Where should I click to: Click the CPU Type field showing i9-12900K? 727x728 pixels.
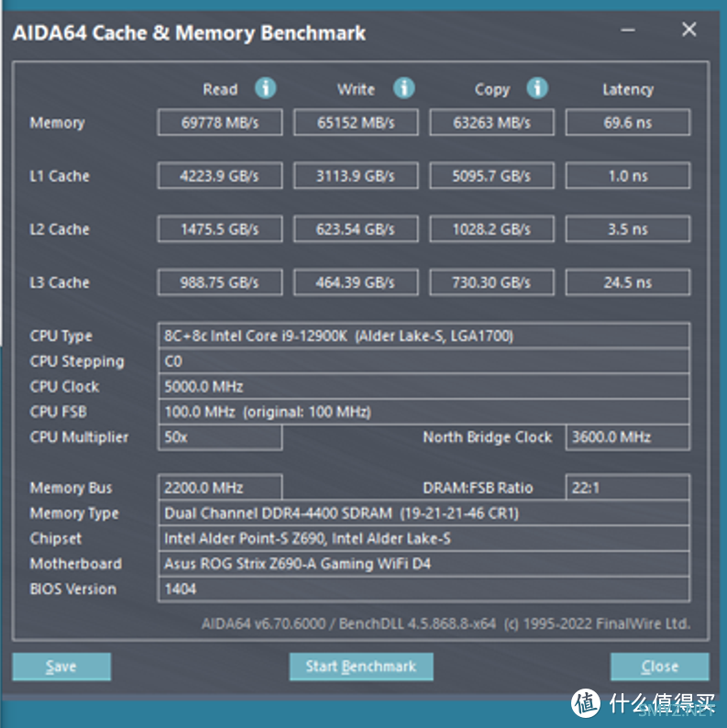point(424,336)
